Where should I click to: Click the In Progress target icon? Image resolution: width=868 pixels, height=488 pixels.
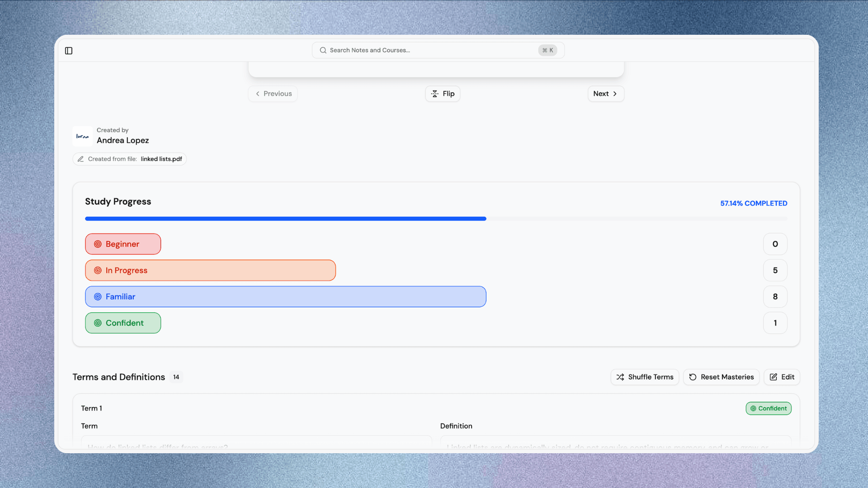(x=98, y=270)
